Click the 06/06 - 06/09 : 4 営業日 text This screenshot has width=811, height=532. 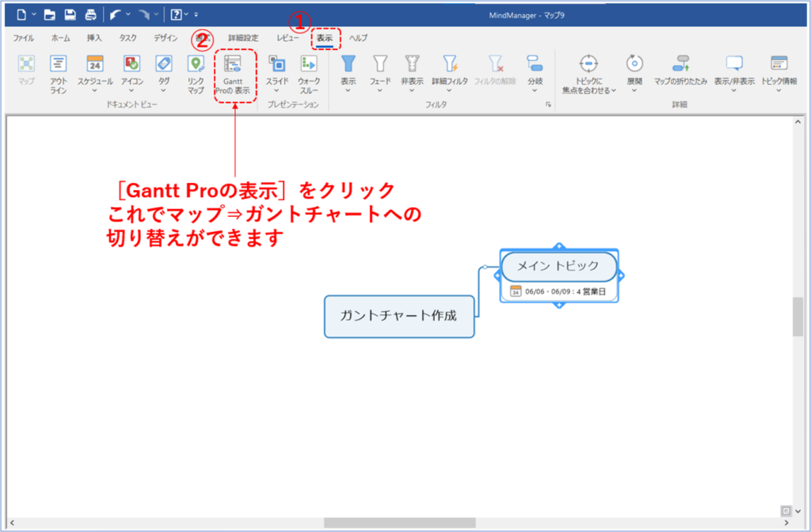(565, 291)
